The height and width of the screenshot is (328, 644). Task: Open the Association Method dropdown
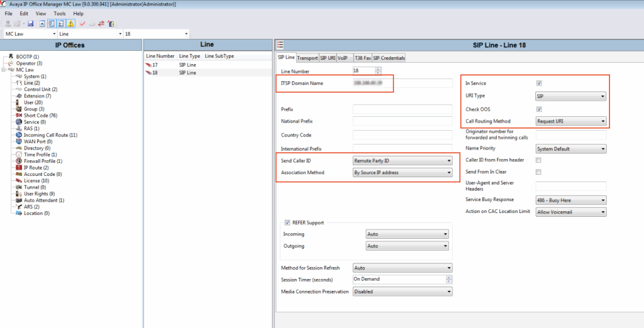tap(402, 173)
